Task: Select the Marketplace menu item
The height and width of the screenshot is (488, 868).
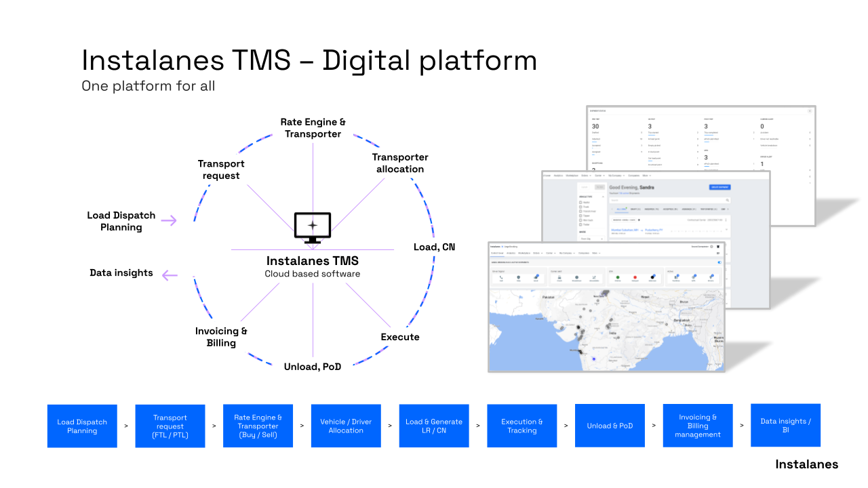Action: [x=524, y=253]
